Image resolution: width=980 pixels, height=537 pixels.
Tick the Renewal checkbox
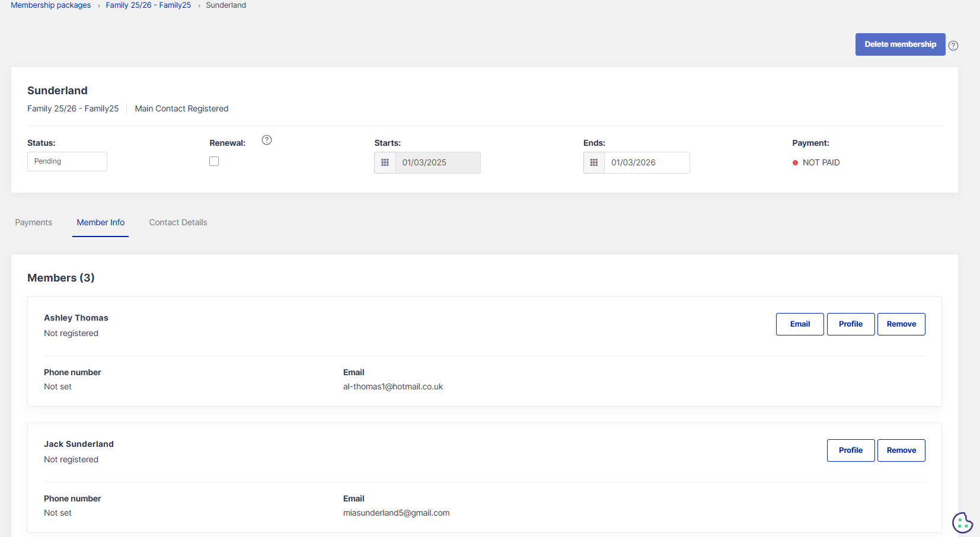coord(214,161)
